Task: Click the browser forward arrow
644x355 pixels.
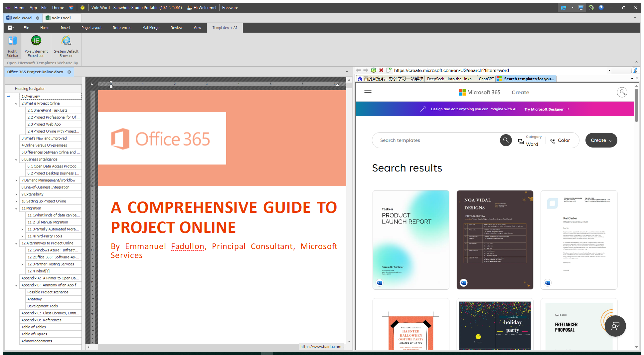Action: pyautogui.click(x=366, y=70)
